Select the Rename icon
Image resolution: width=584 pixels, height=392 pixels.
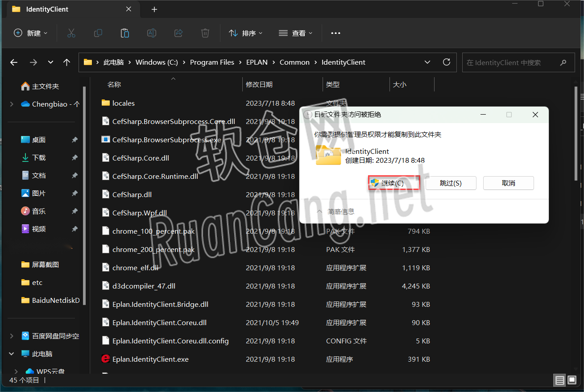pyautogui.click(x=151, y=33)
